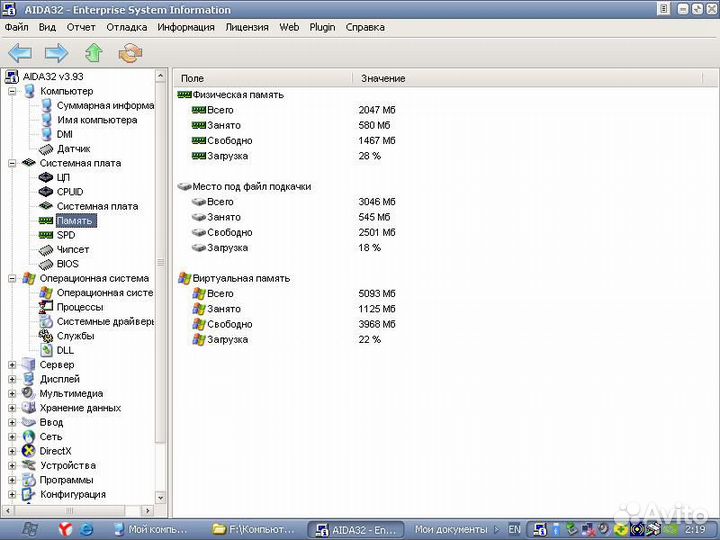Click the Значение column header

[x=383, y=78]
